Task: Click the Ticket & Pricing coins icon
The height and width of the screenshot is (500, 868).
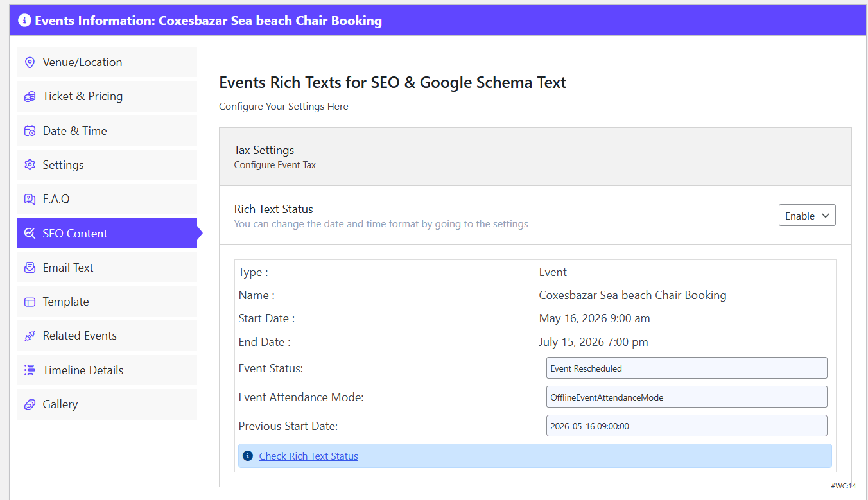Action: tap(30, 97)
